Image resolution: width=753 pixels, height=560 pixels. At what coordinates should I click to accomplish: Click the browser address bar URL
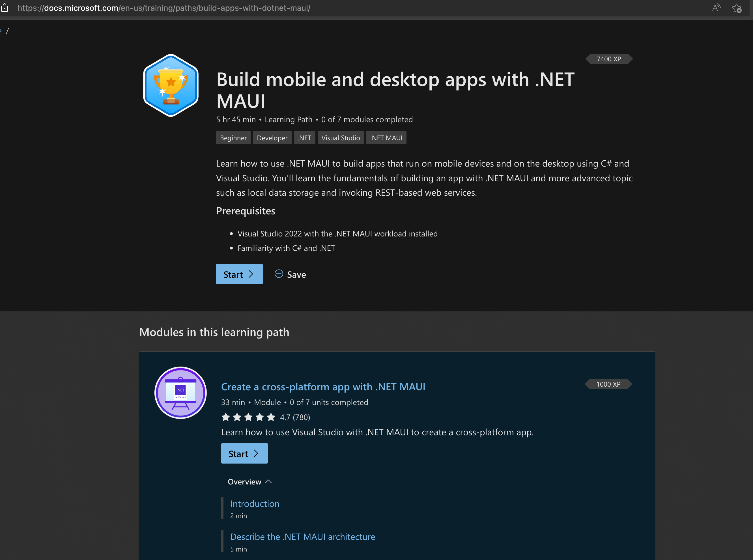tap(164, 8)
